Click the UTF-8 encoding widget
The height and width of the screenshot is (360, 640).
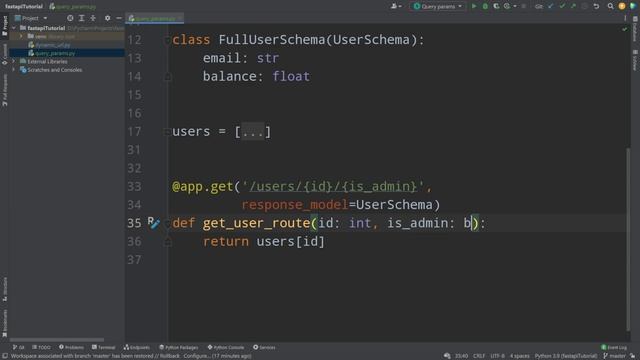[498, 356]
